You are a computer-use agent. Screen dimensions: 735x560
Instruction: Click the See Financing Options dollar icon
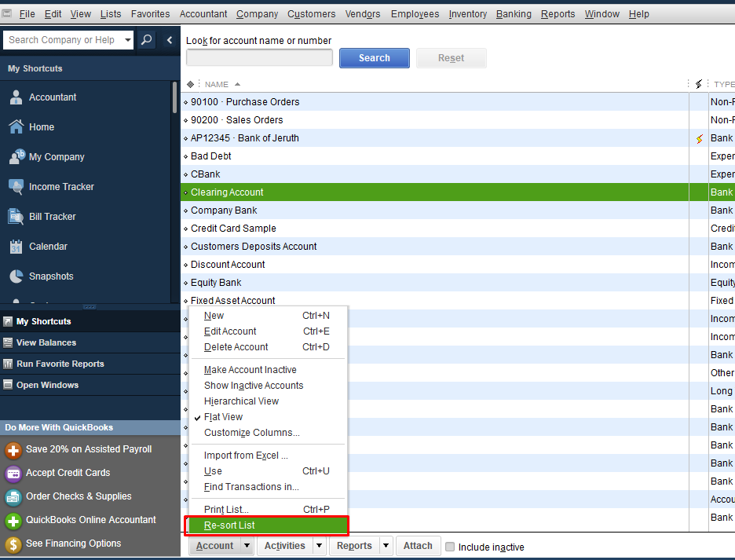pos(13,544)
